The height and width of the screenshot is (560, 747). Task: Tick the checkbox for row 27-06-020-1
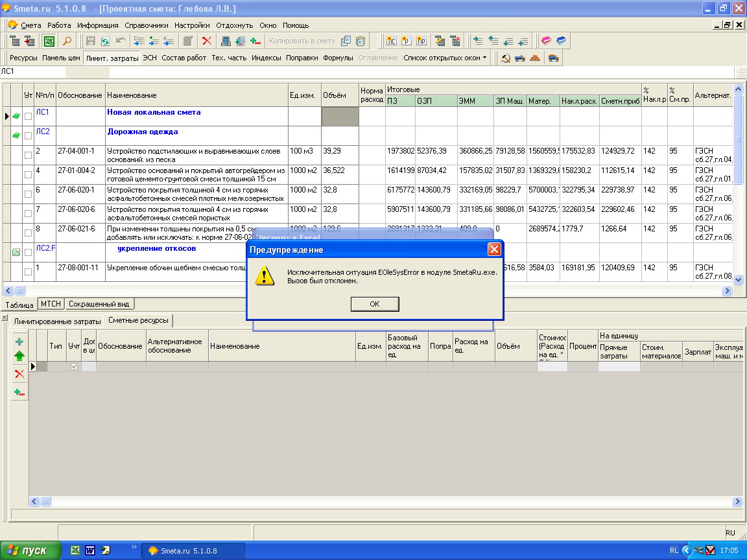[x=28, y=194]
